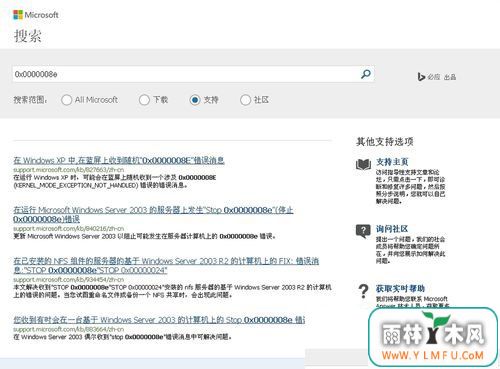Click the 883664 support.microsoft.com URL text
The image size is (500, 369).
[68, 329]
